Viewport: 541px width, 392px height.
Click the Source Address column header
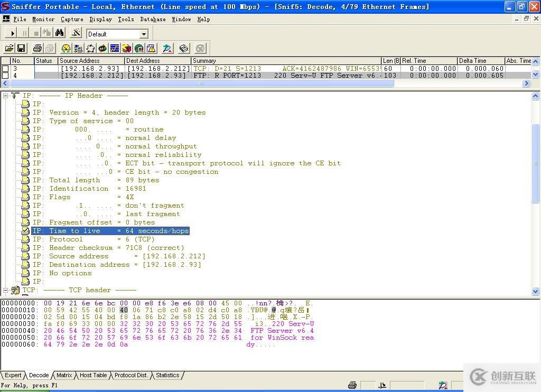[91, 61]
